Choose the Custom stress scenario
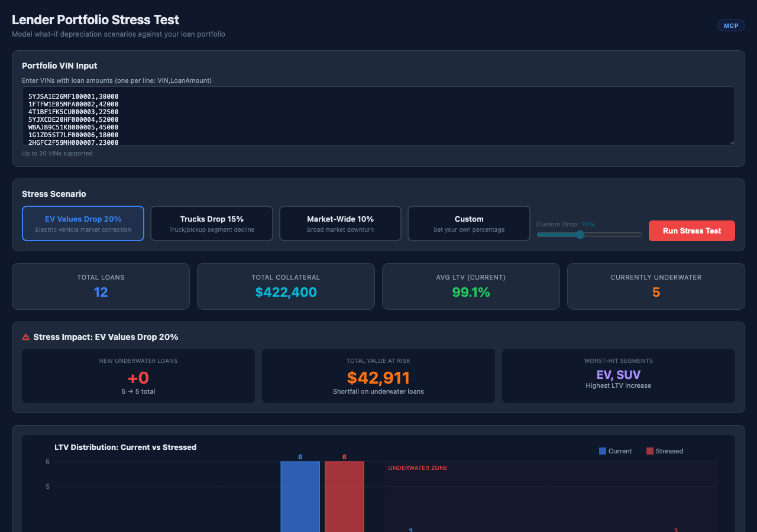757x532 pixels. 468,223
